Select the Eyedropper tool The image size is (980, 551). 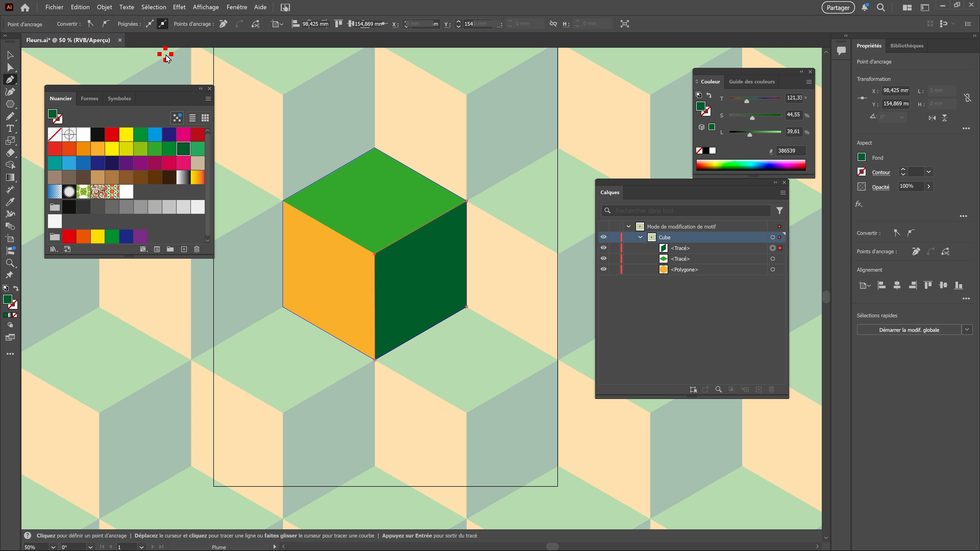[x=10, y=202]
